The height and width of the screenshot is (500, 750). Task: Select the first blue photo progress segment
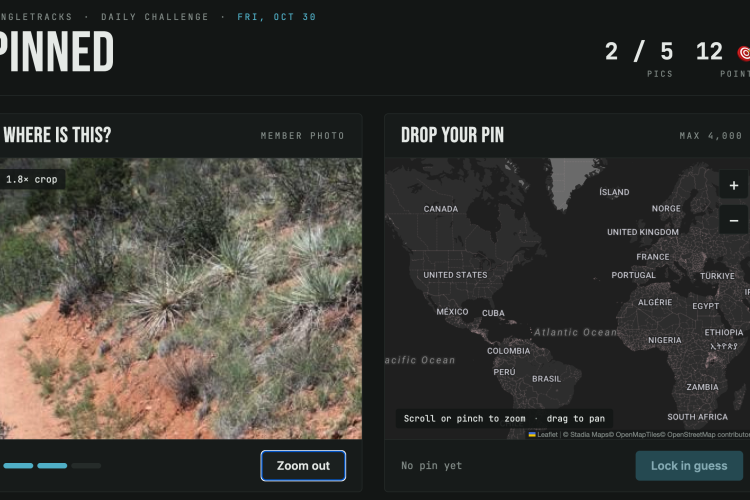tap(18, 466)
